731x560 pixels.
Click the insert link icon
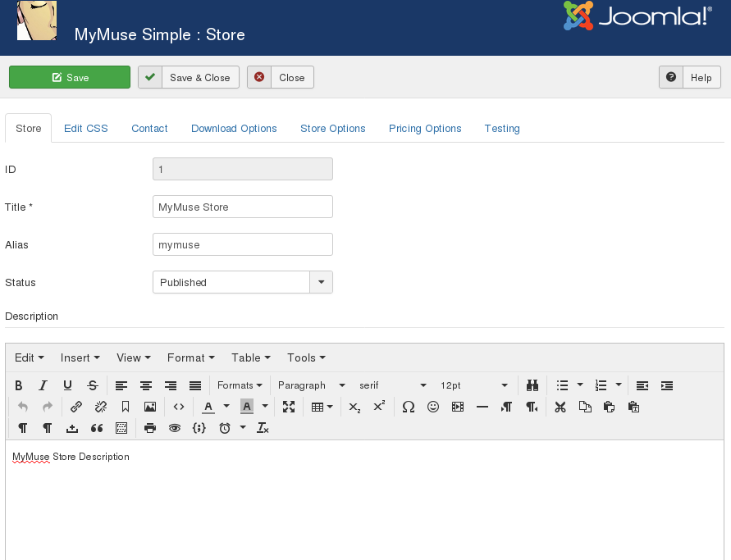pyautogui.click(x=76, y=407)
